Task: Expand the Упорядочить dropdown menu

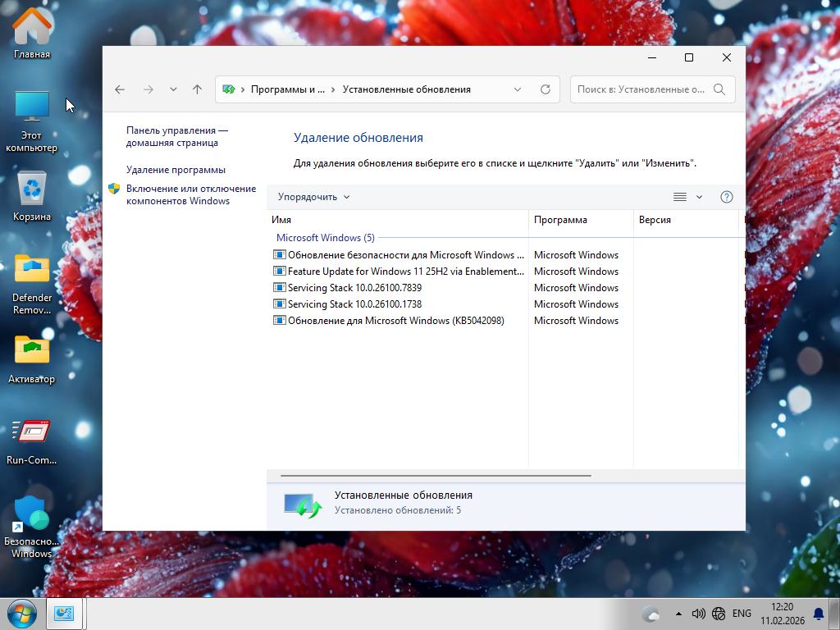Action: click(314, 197)
